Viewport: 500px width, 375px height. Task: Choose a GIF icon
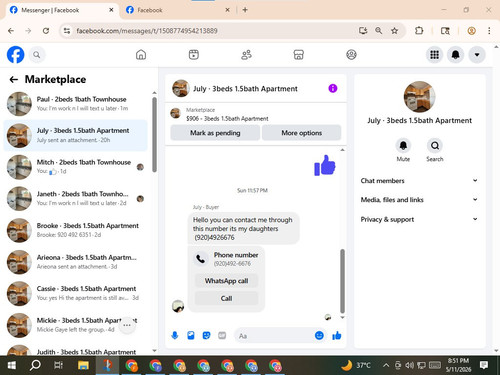tap(222, 335)
